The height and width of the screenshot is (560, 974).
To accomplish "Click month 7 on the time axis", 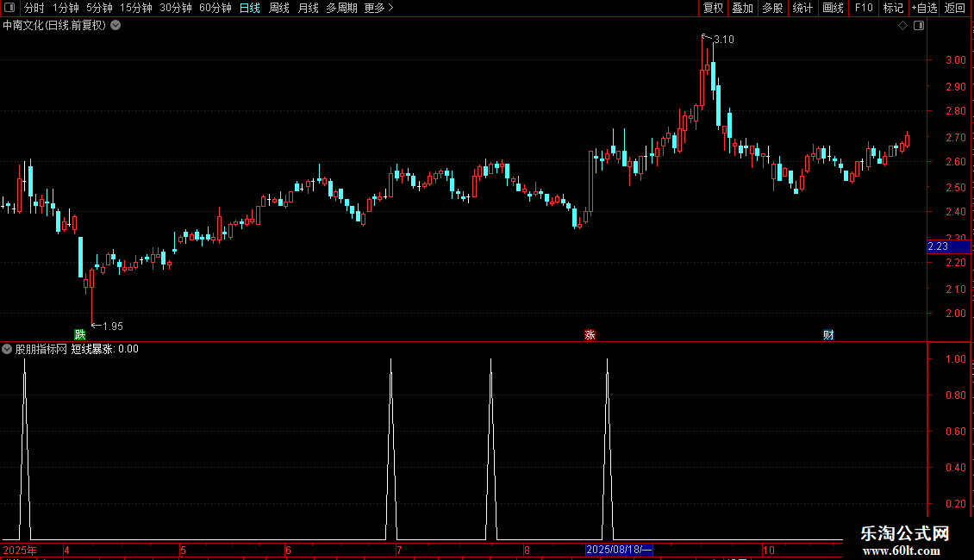I will coord(399,550).
